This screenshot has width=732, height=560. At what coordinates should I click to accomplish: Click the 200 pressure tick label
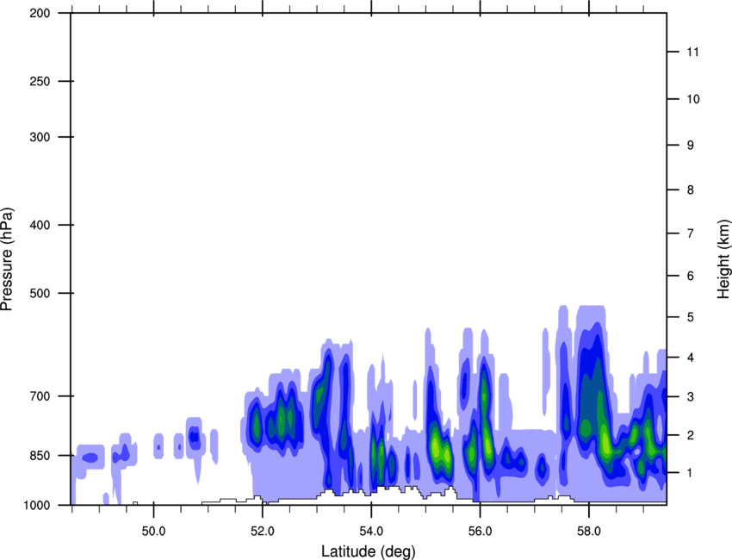(40, 13)
